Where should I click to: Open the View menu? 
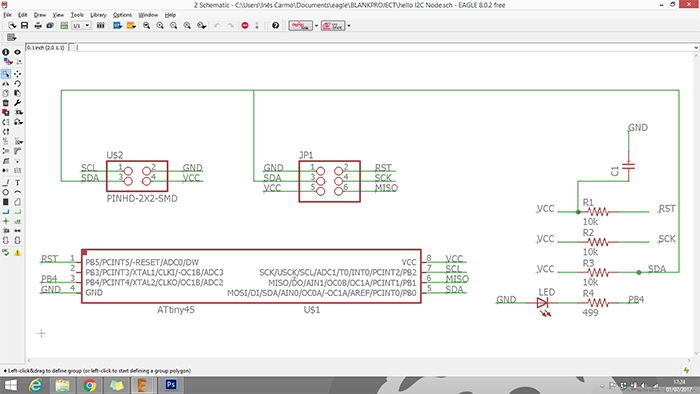pos(58,15)
